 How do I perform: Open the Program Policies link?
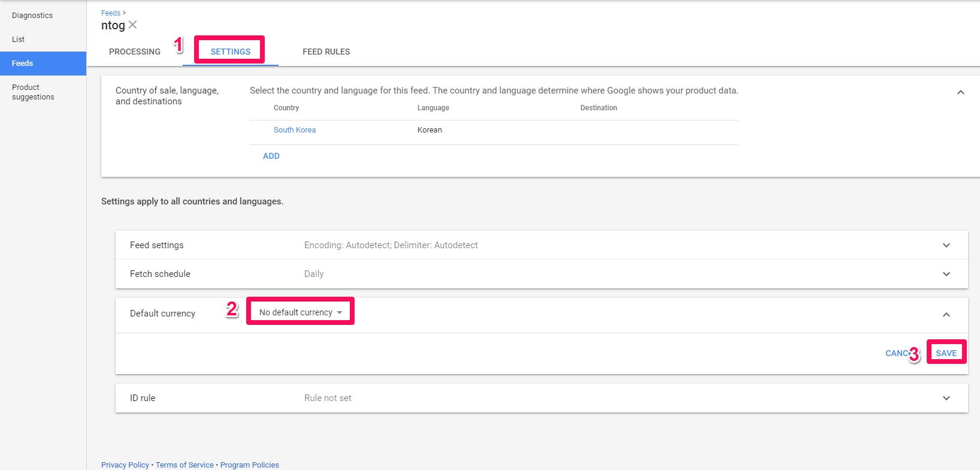click(x=250, y=465)
